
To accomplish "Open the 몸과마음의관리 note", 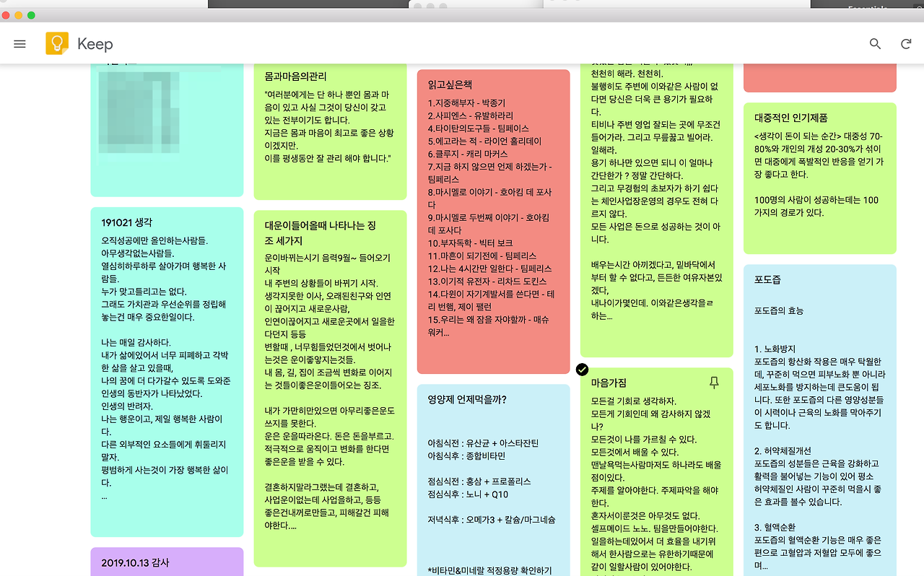I will point(329,130).
